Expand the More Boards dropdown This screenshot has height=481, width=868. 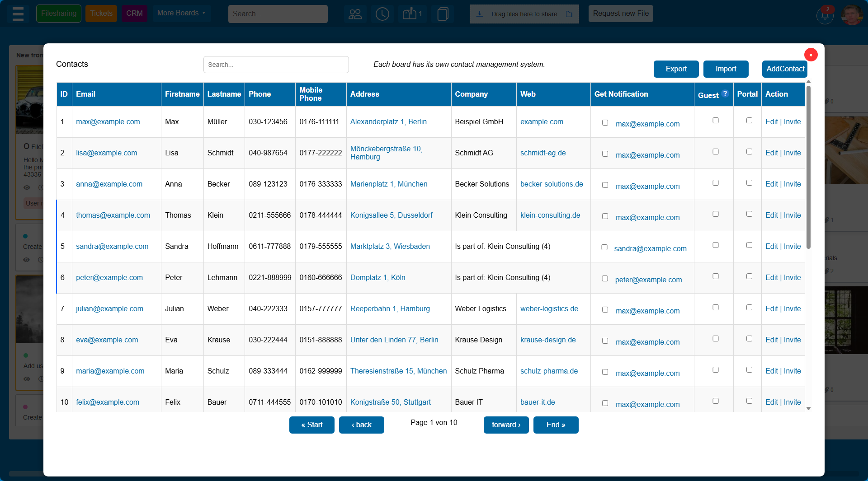181,13
